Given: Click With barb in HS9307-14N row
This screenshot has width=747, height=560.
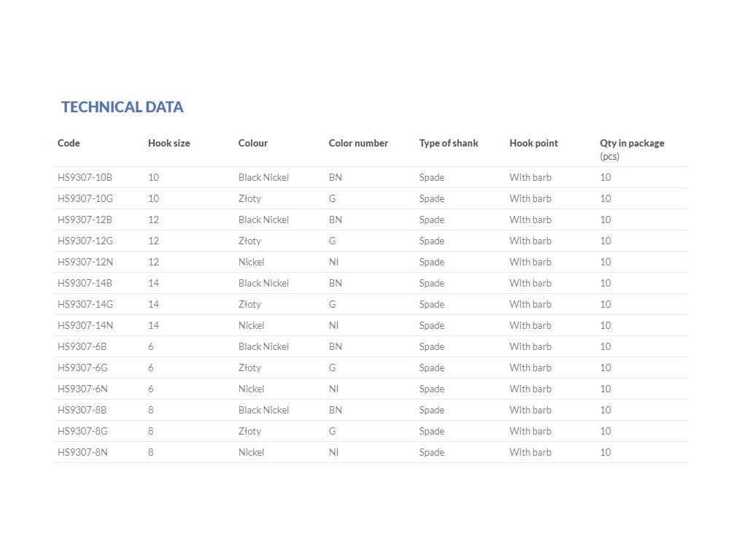Looking at the screenshot, I should [x=530, y=325].
